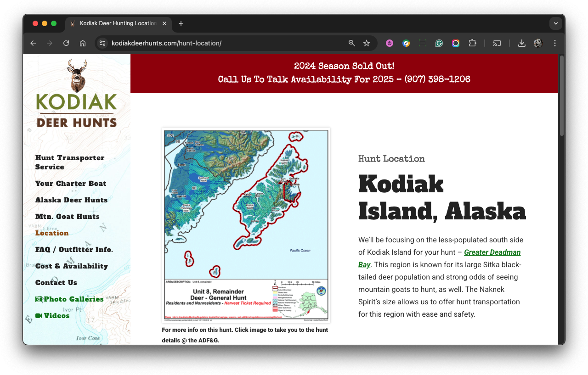Click the (907) 398-1206 phone number line
This screenshot has height=375, width=588.
coord(344,79)
